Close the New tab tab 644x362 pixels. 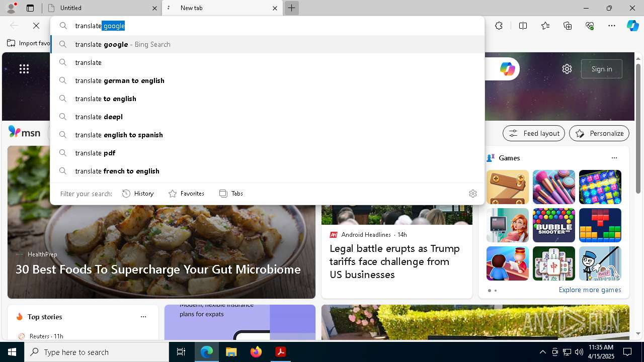[275, 8]
